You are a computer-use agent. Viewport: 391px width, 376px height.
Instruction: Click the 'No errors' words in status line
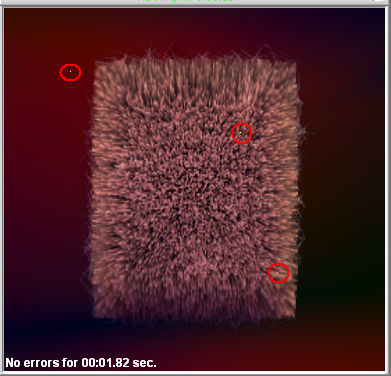(33, 363)
